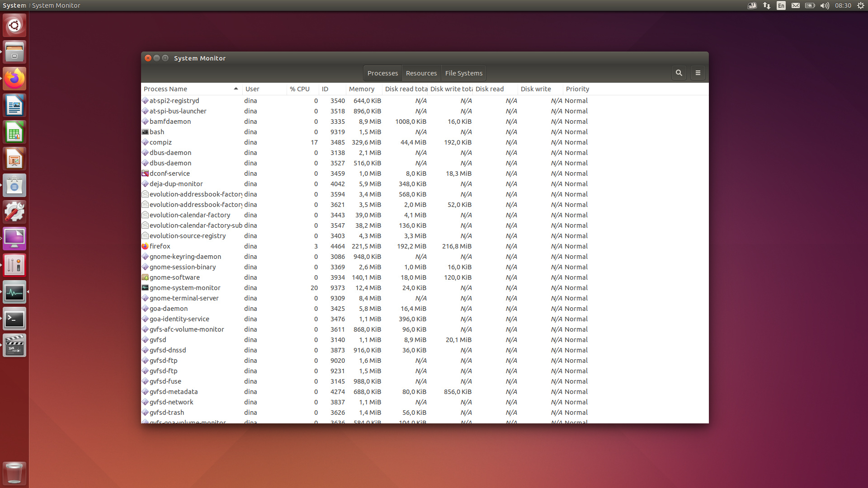Open the Ubuntu Dash home icon
The height and width of the screenshot is (488, 868).
coord(14,25)
